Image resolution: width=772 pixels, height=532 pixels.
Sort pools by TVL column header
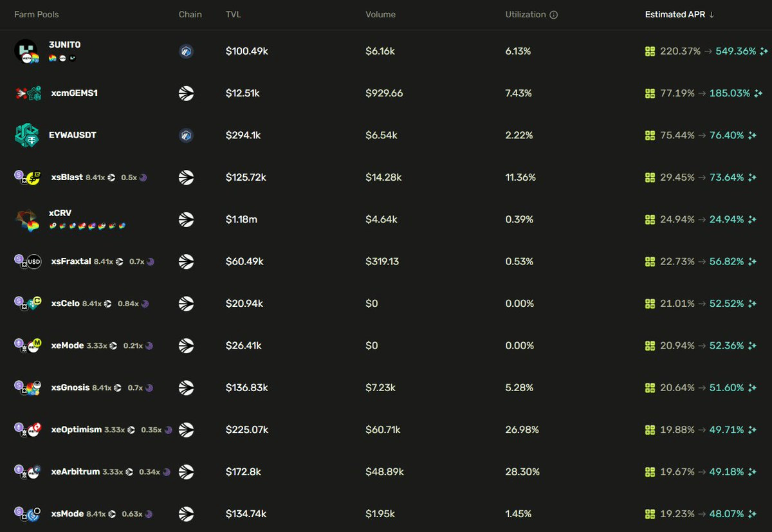coord(232,15)
